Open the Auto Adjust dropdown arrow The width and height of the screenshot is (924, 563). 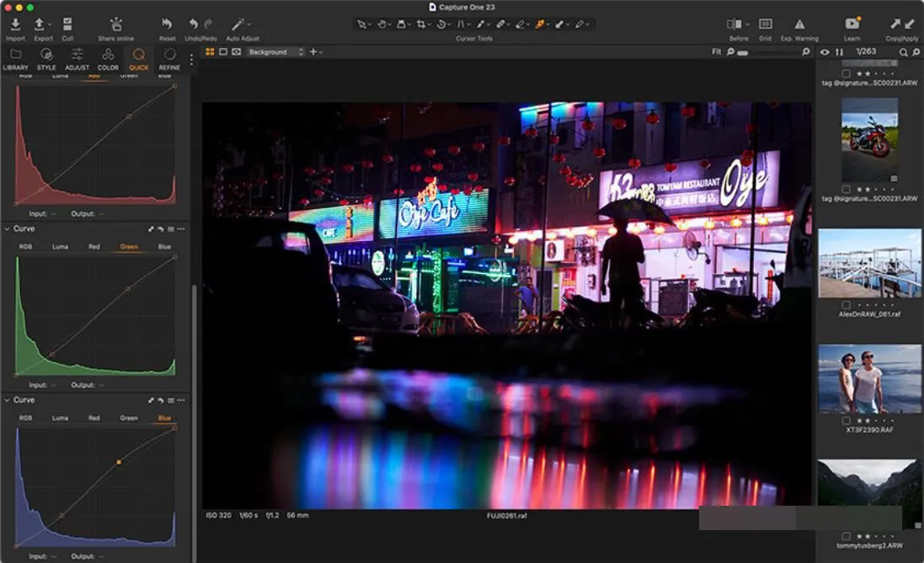249,24
